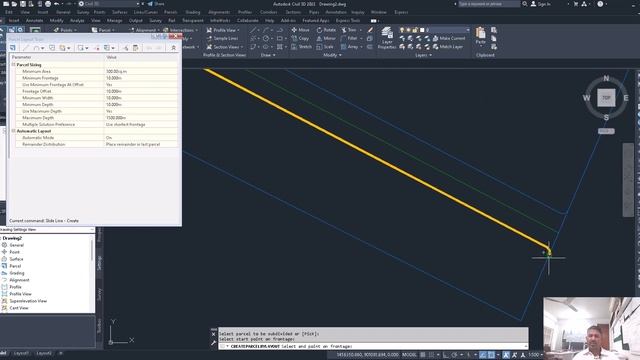The height and width of the screenshot is (360, 640).
Task: Switch to the Layout1 tab
Action: point(21,353)
